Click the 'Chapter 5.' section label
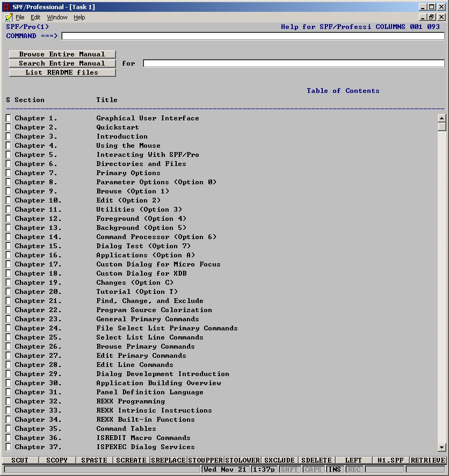 click(36, 155)
